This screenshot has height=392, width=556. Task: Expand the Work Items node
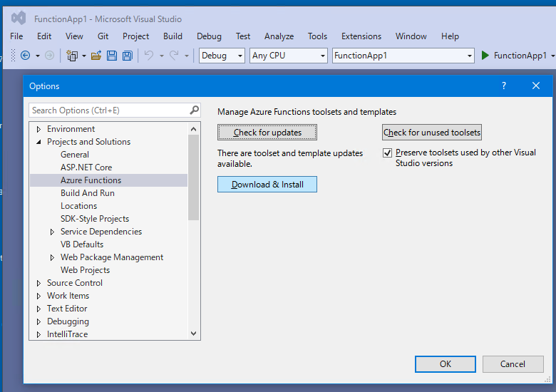(x=38, y=296)
